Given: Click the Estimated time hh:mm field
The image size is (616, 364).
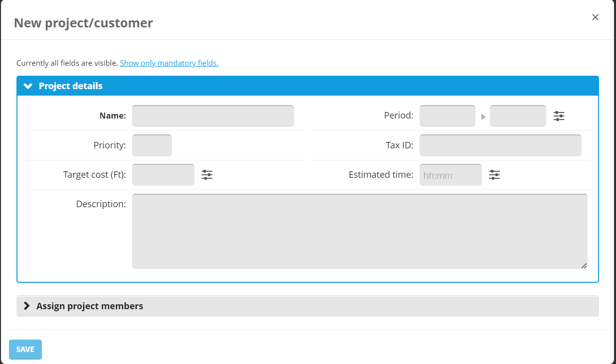Looking at the screenshot, I should [x=451, y=175].
